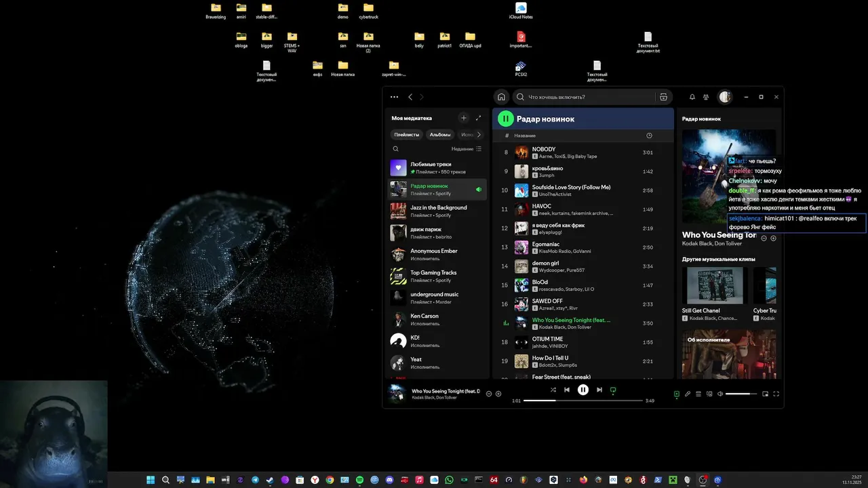Toggle the green repeat button

coord(613,390)
